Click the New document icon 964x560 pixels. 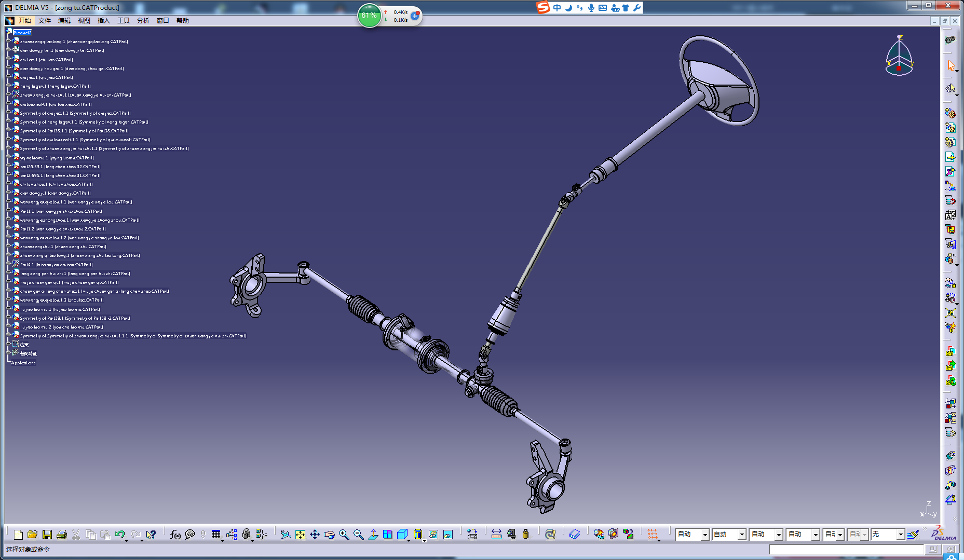(18, 534)
